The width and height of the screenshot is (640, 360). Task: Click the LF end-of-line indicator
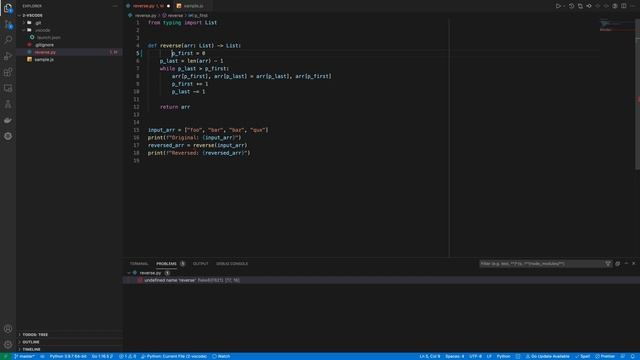coord(489,356)
